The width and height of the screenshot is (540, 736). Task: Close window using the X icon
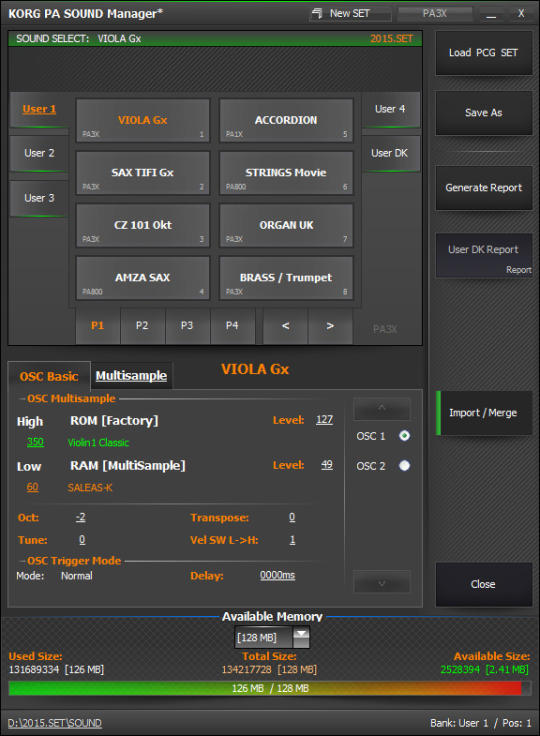(521, 14)
